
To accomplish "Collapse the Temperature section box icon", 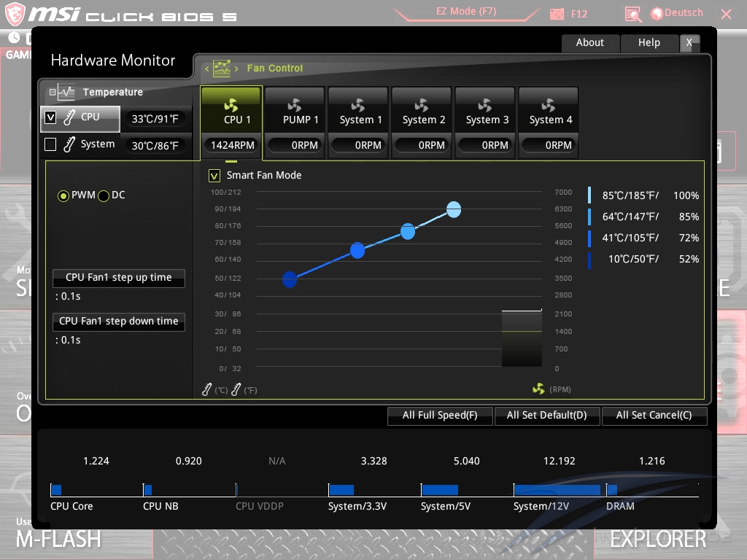I will tap(53, 93).
